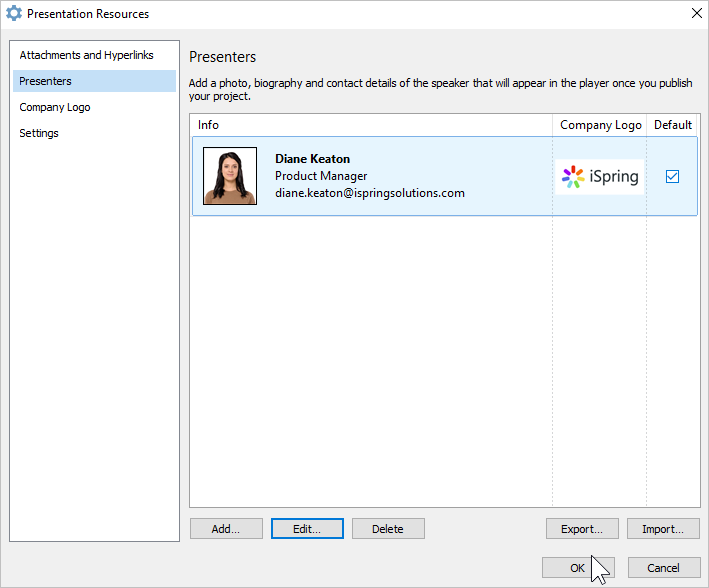Open the presenter editor with Edit...
Viewport: 709px width, 588px height.
(x=307, y=529)
